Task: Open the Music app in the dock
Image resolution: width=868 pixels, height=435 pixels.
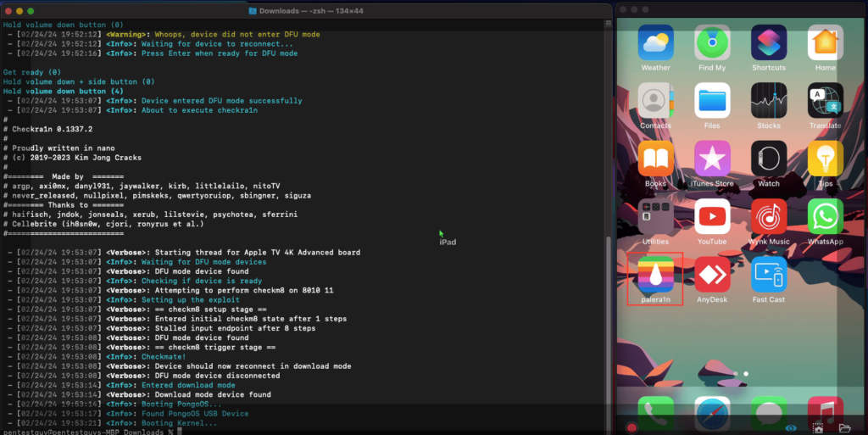Action: click(x=825, y=414)
